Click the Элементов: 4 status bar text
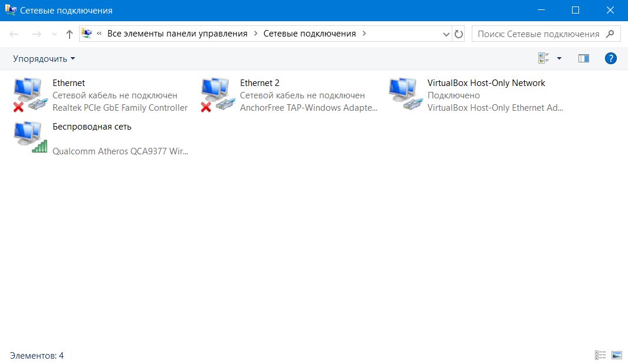 click(37, 355)
